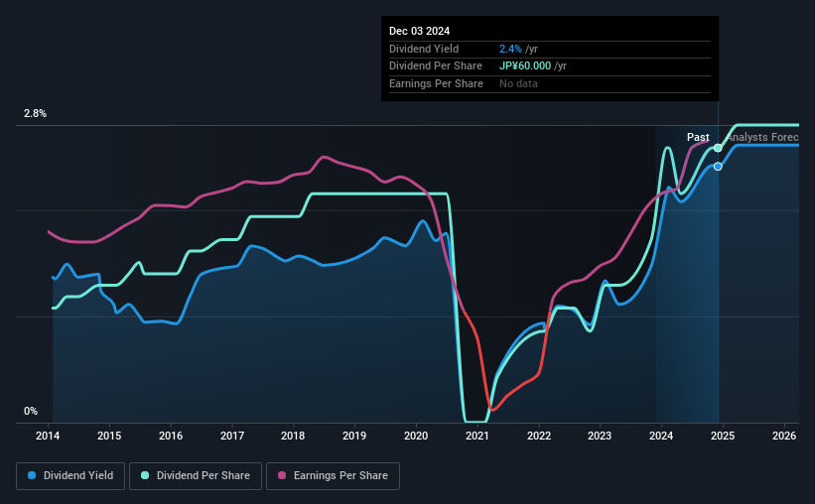Click the 2020 x-axis label
The height and width of the screenshot is (504, 815).
click(x=416, y=436)
